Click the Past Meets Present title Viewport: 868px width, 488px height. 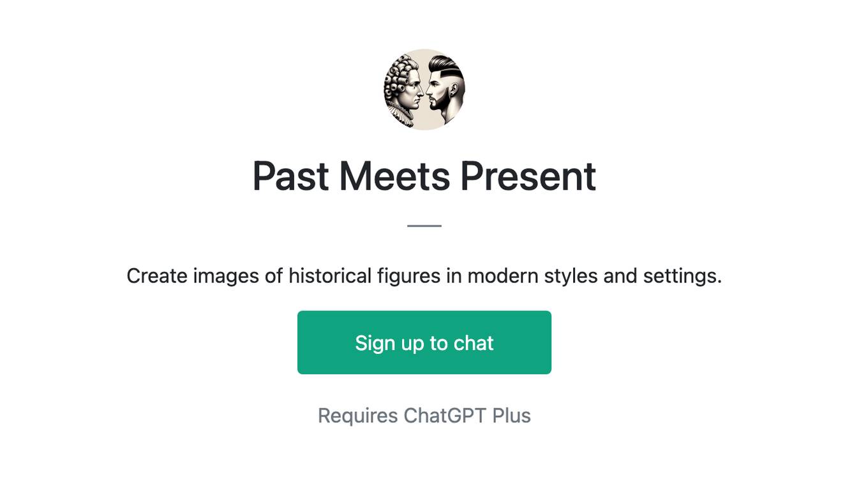pos(424,176)
